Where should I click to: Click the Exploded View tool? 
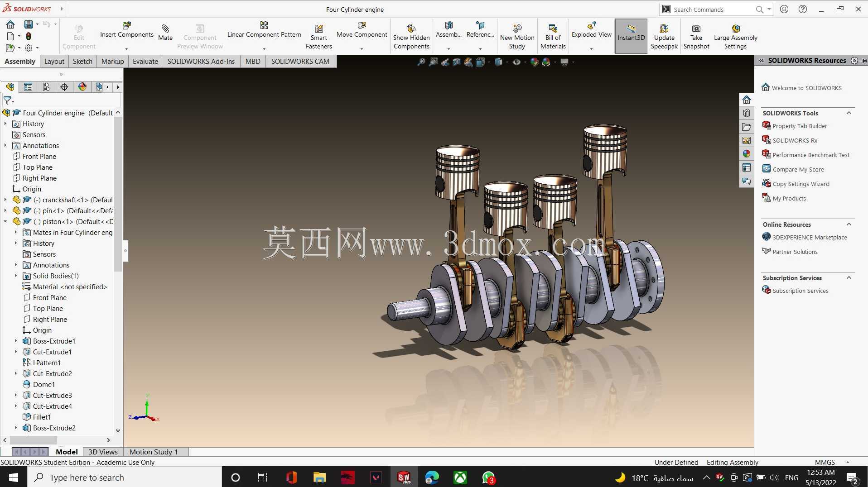[x=592, y=29]
